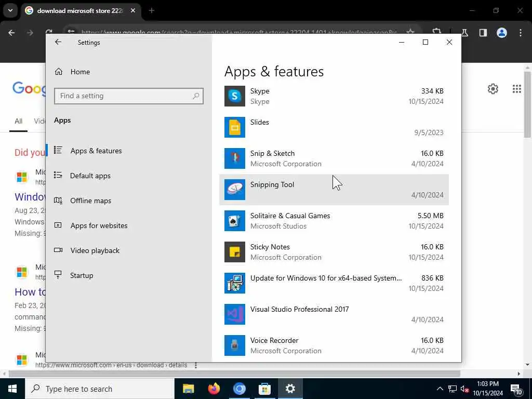Click the Startup sidebar icon

tap(58, 275)
